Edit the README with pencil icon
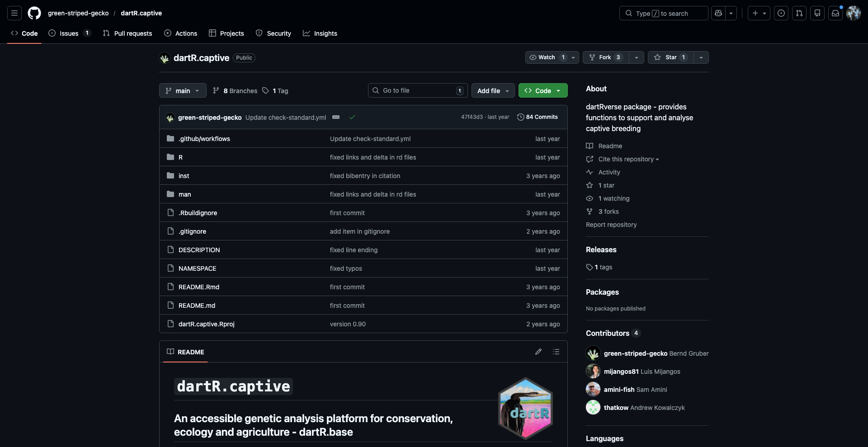 538,352
